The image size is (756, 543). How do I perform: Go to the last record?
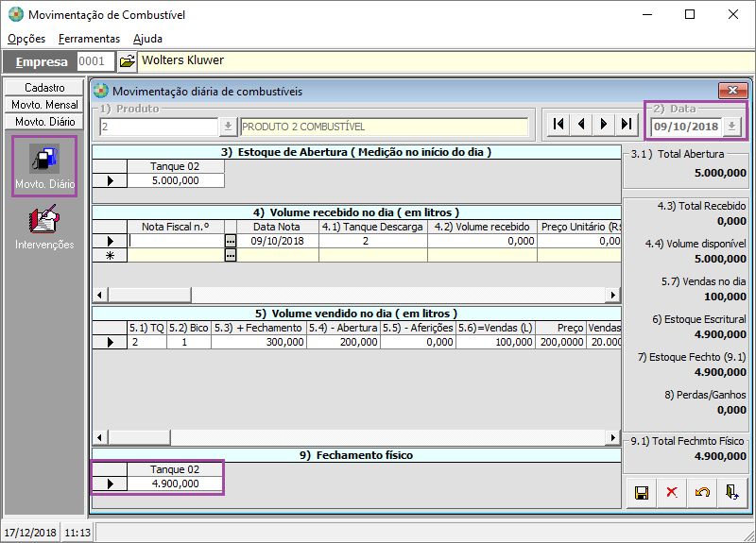(x=626, y=125)
